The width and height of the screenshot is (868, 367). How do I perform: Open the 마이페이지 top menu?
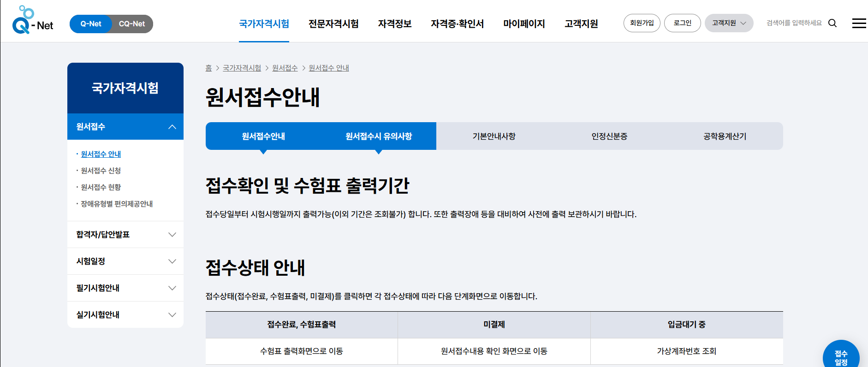pyautogui.click(x=524, y=24)
